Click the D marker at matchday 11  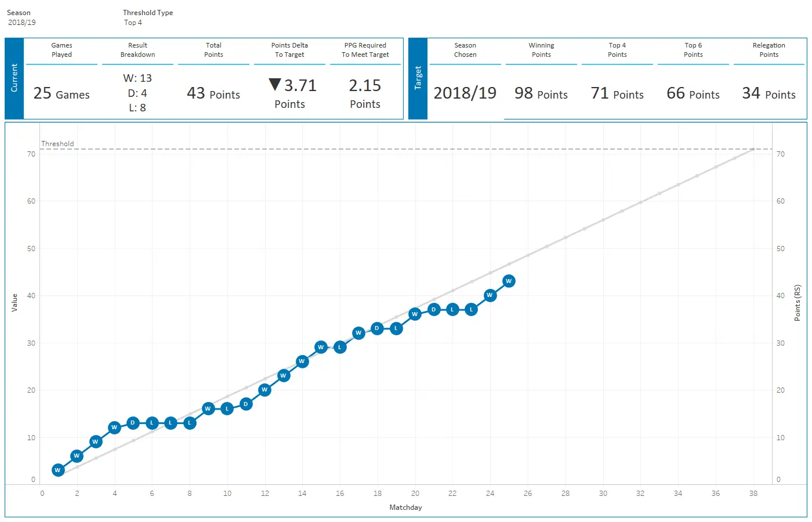point(246,404)
